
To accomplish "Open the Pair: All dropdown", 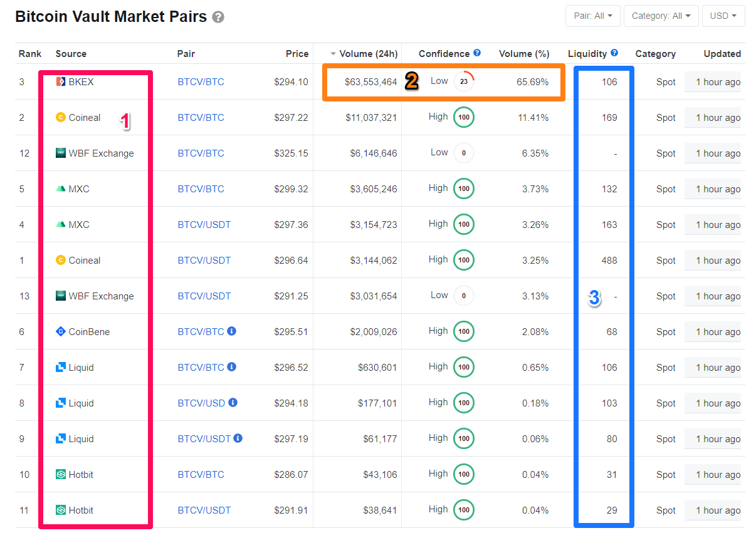I will coord(592,16).
